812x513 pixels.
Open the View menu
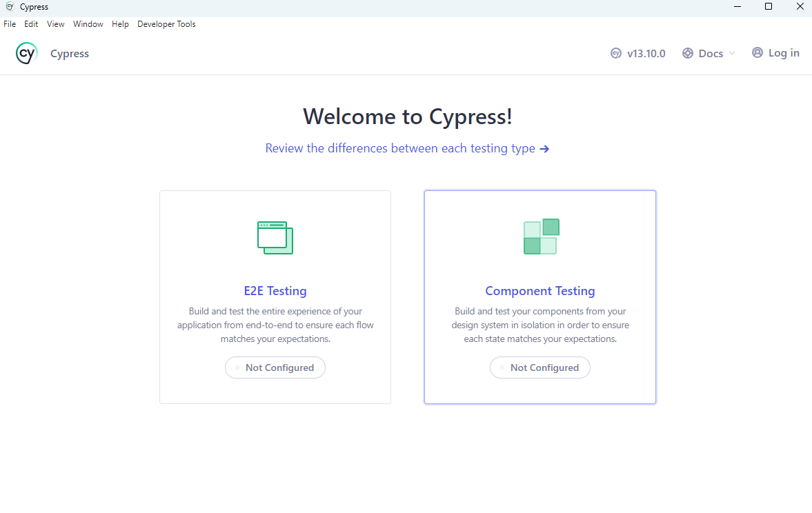point(55,23)
